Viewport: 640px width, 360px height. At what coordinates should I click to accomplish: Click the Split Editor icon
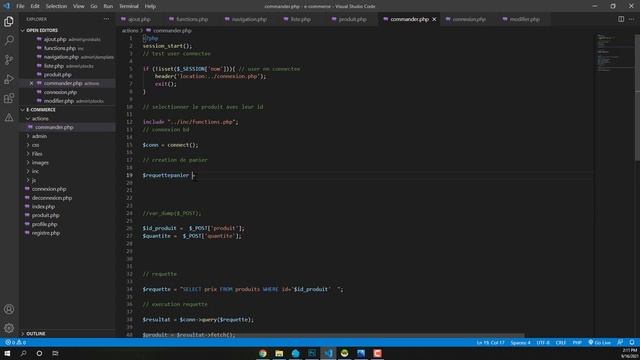621,19
